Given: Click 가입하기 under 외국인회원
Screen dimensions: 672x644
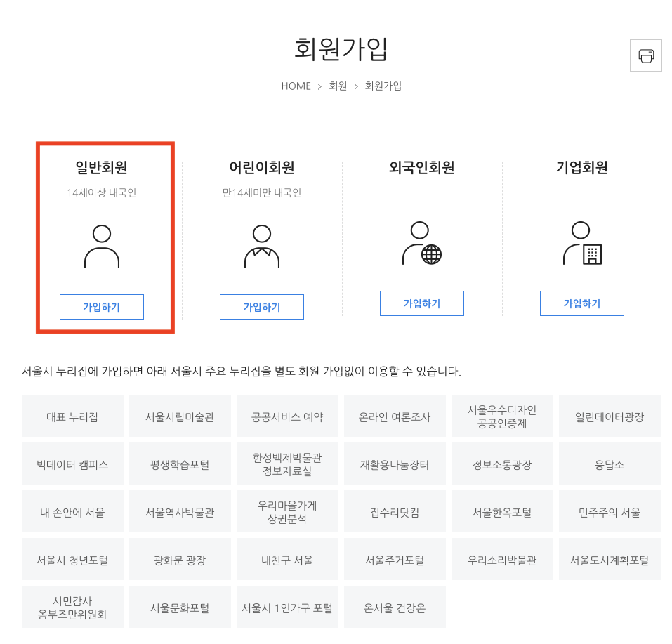Looking at the screenshot, I should 421,303.
